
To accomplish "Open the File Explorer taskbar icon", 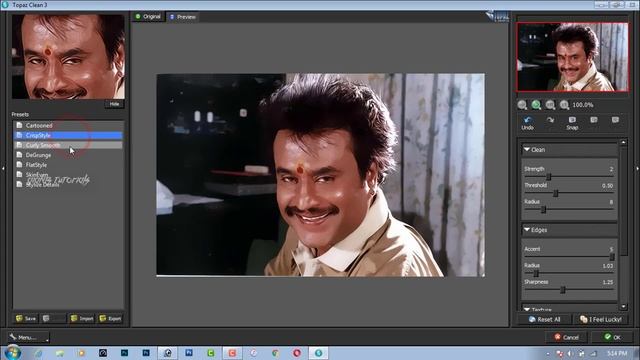I will [60, 353].
